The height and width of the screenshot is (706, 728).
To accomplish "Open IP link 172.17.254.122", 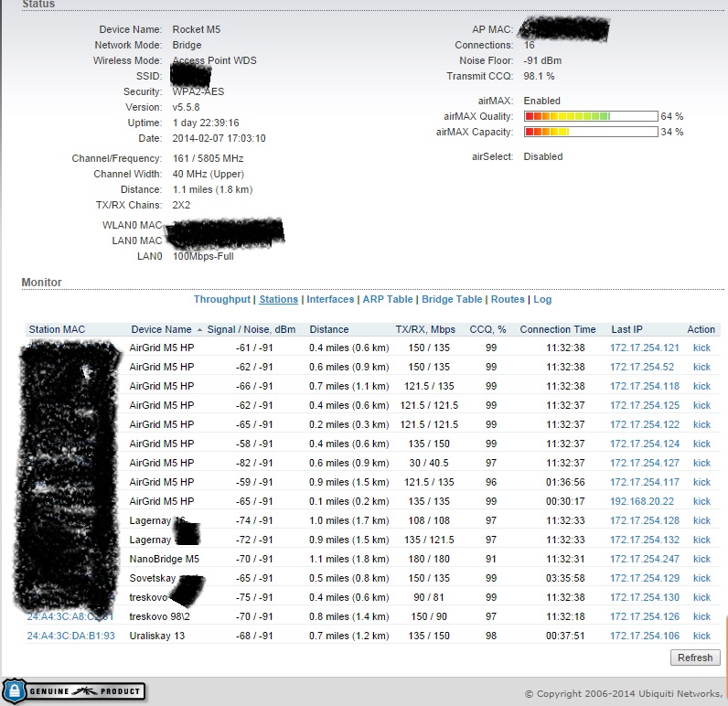I will [645, 424].
